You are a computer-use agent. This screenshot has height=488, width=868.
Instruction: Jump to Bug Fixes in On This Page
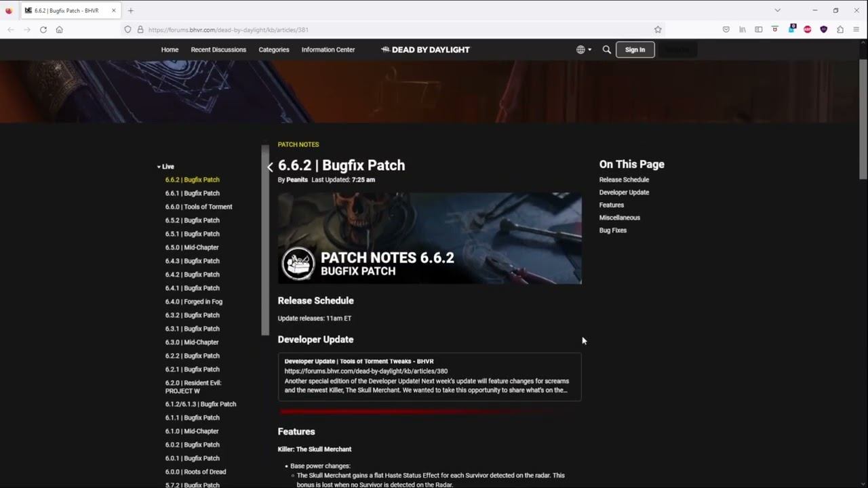pyautogui.click(x=613, y=230)
